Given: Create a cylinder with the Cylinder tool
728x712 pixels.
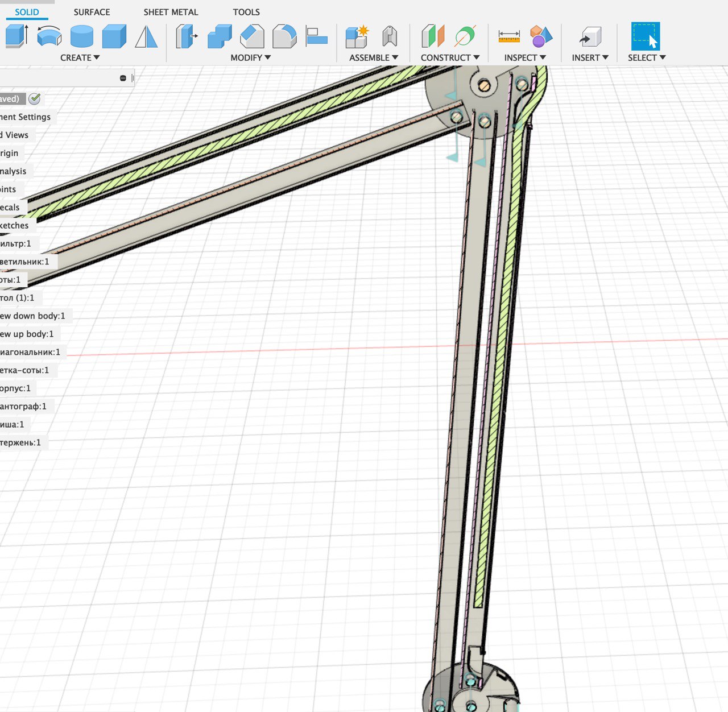Looking at the screenshot, I should point(82,36).
